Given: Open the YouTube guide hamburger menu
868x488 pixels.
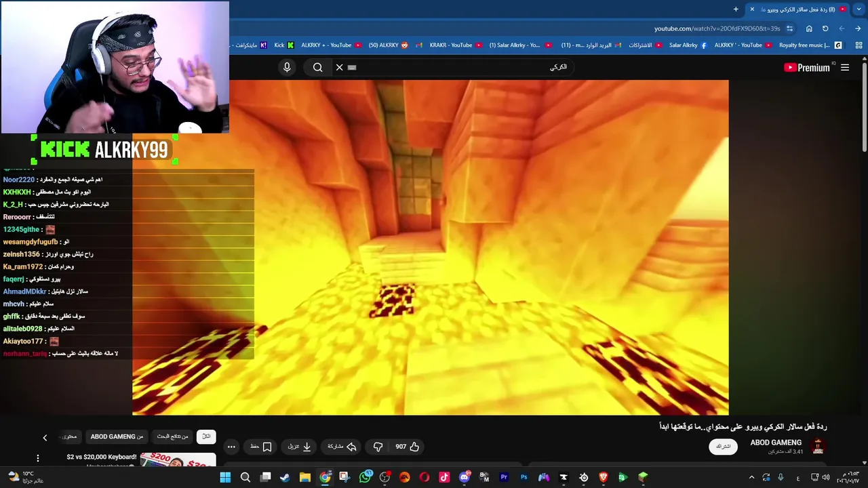Looking at the screenshot, I should coord(845,67).
